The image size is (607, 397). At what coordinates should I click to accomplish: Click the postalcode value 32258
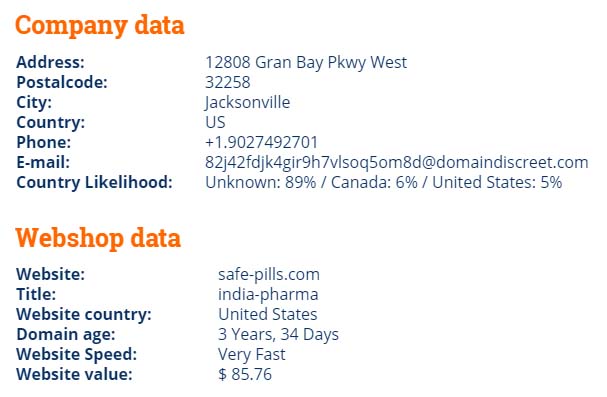228,82
